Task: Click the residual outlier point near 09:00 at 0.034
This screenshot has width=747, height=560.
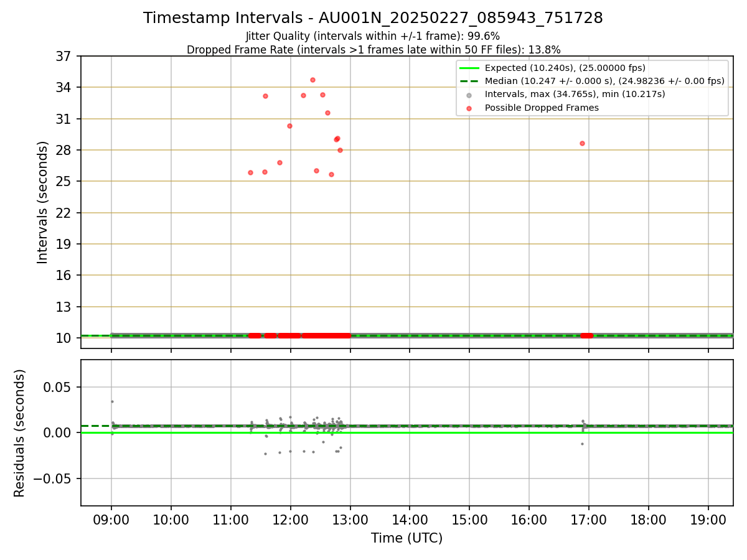Action: pos(112,401)
